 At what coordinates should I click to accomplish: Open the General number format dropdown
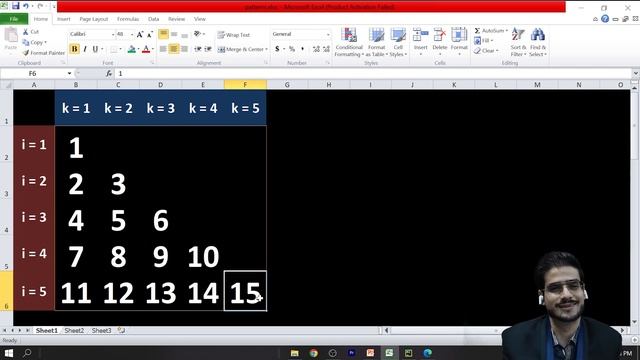(328, 35)
